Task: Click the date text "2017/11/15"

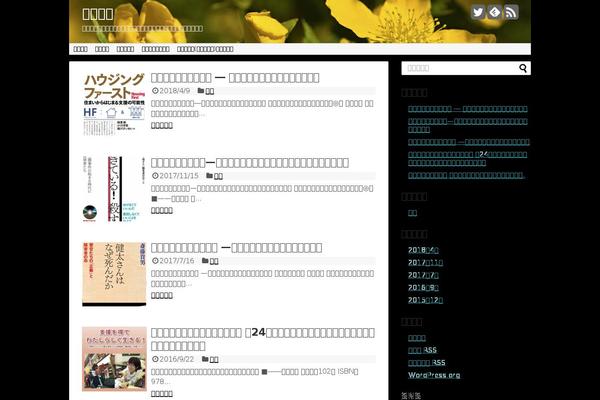Action: 179,176
